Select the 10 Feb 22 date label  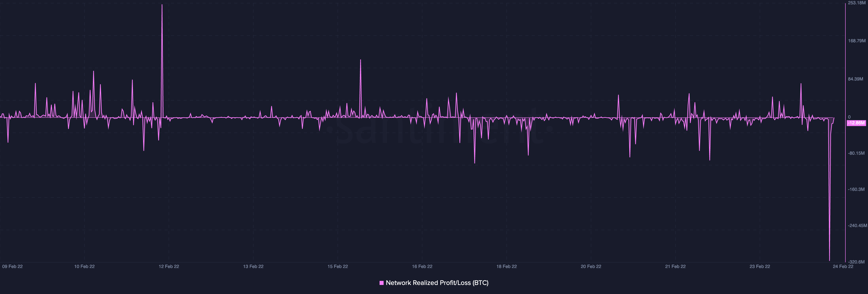click(x=84, y=266)
